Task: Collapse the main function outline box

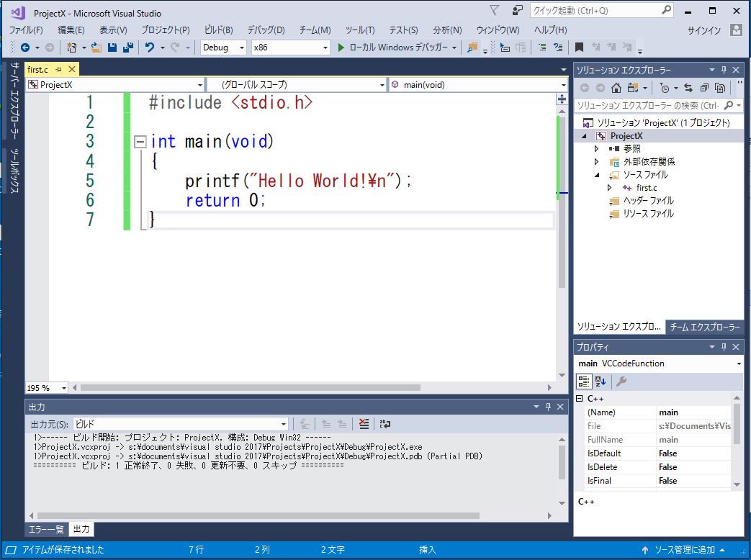Action: [140, 142]
